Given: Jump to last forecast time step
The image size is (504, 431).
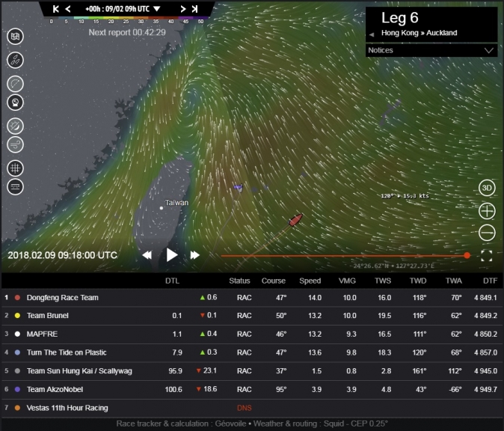Looking at the screenshot, I should tap(194, 9).
